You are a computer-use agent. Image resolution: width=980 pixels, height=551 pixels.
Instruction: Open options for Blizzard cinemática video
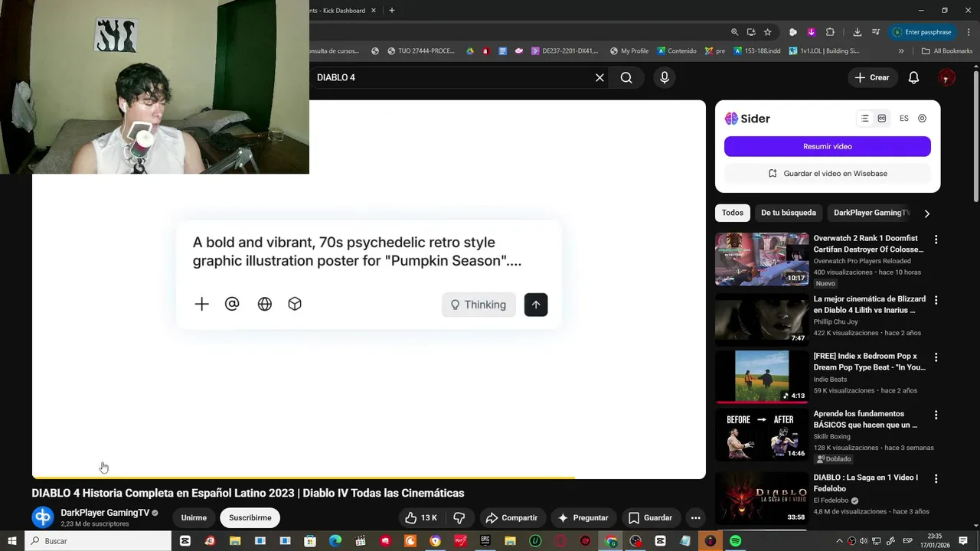tap(936, 300)
